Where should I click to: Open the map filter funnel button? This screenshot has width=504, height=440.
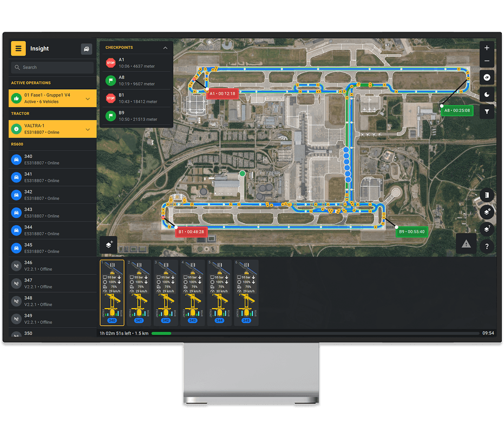click(487, 111)
